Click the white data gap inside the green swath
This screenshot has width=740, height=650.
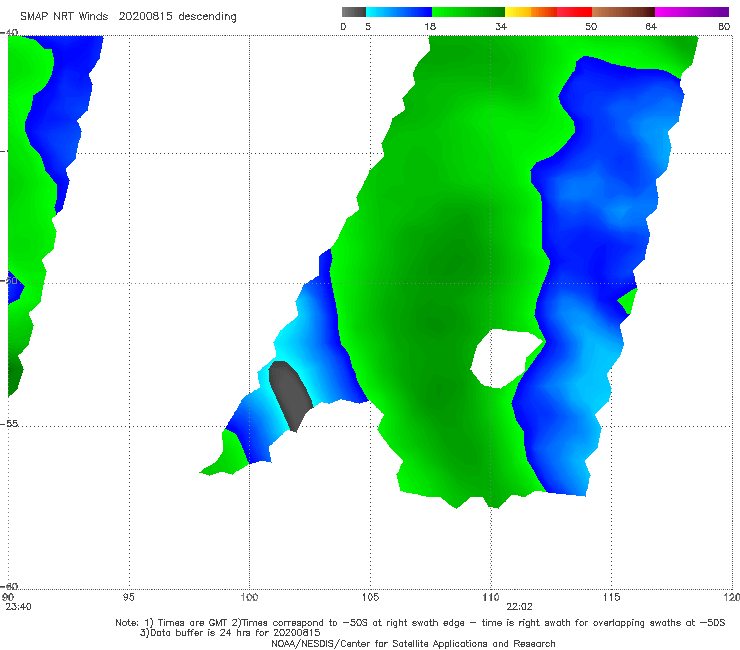pos(505,358)
